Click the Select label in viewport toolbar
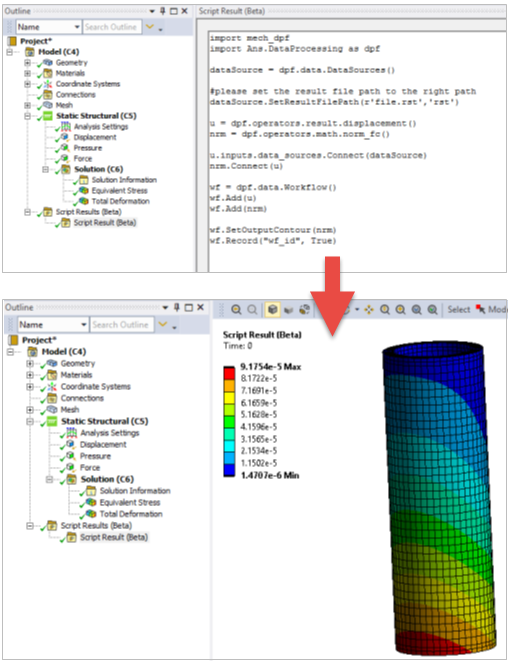508x661 pixels. [x=459, y=309]
